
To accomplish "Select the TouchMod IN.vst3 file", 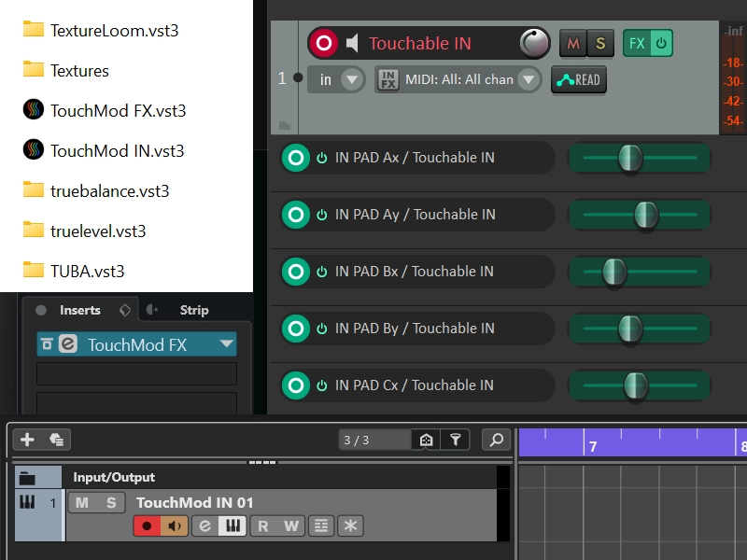I will pyautogui.click(x=104, y=150).
